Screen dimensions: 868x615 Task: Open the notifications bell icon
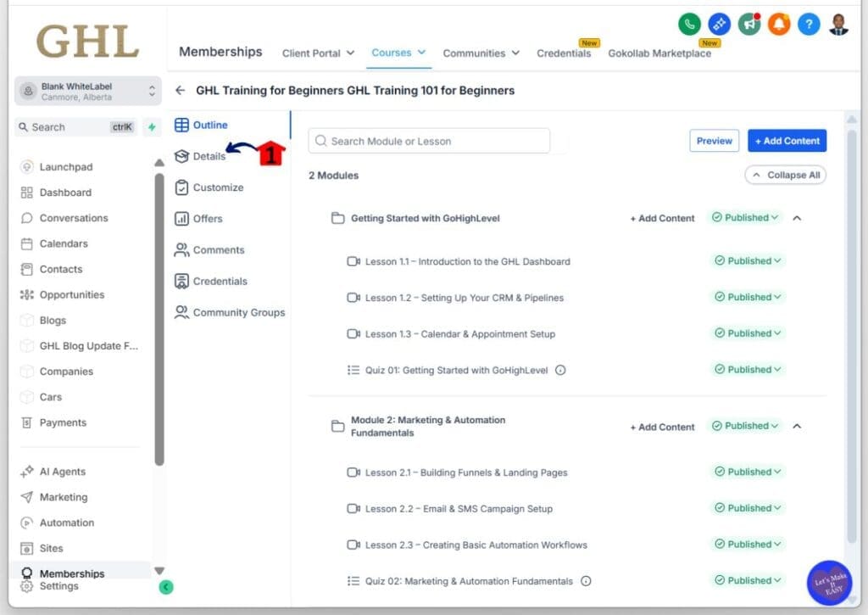point(778,25)
